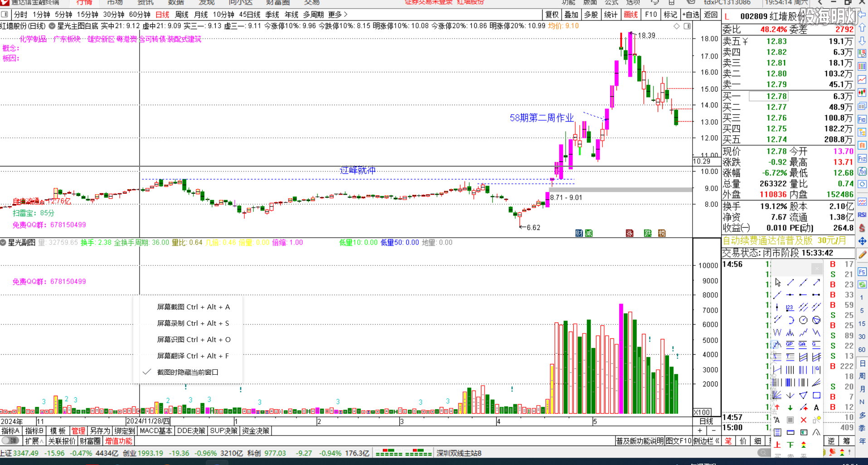Select the circle drawing tool
The height and width of the screenshot is (465, 868).
(x=803, y=320)
